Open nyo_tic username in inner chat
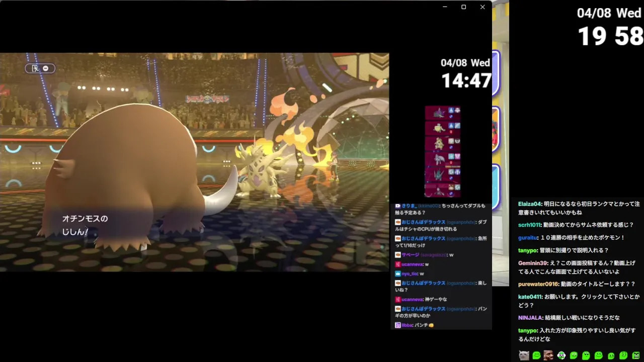The height and width of the screenshot is (362, 644). click(410, 274)
